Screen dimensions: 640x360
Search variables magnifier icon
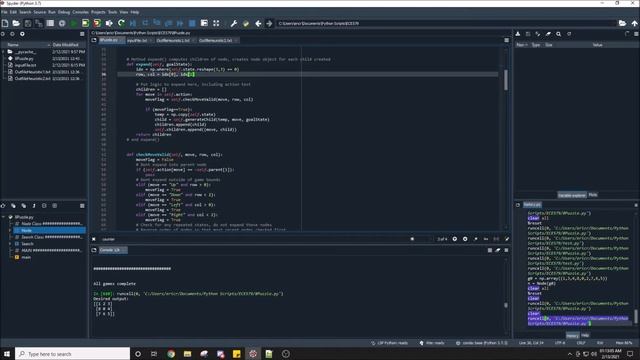pos(558,34)
